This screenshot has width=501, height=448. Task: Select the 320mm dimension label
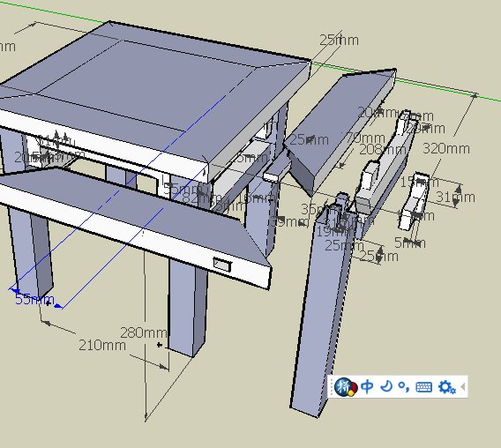point(446,149)
